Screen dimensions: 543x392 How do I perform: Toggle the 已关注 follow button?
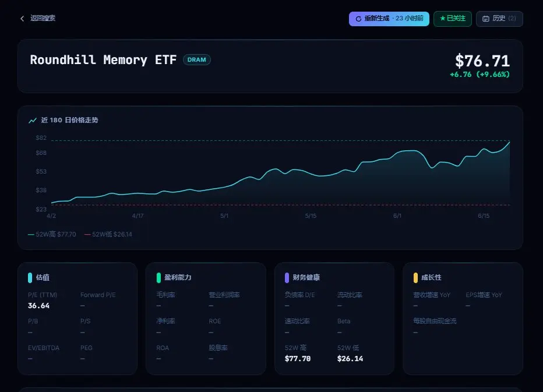point(453,19)
